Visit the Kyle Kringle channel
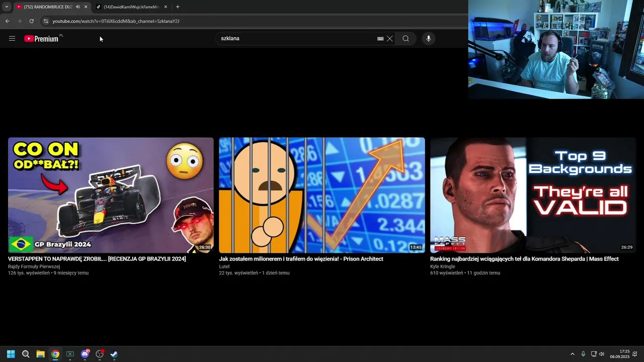The width and height of the screenshot is (644, 362). pyautogui.click(x=442, y=266)
